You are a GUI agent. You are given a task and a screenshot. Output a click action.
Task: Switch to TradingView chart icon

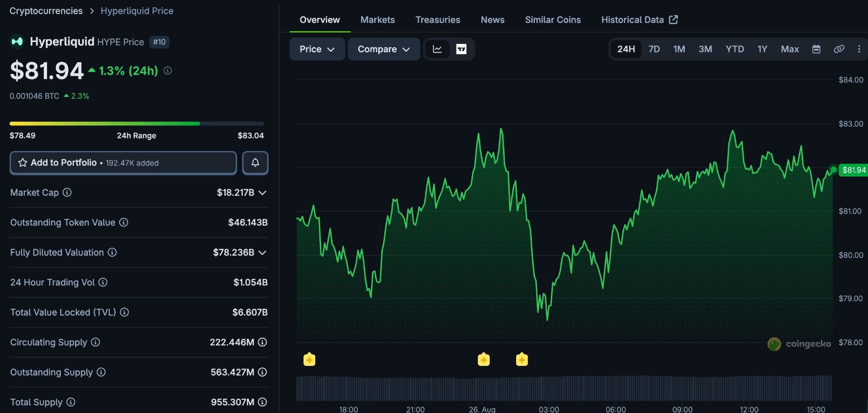461,49
